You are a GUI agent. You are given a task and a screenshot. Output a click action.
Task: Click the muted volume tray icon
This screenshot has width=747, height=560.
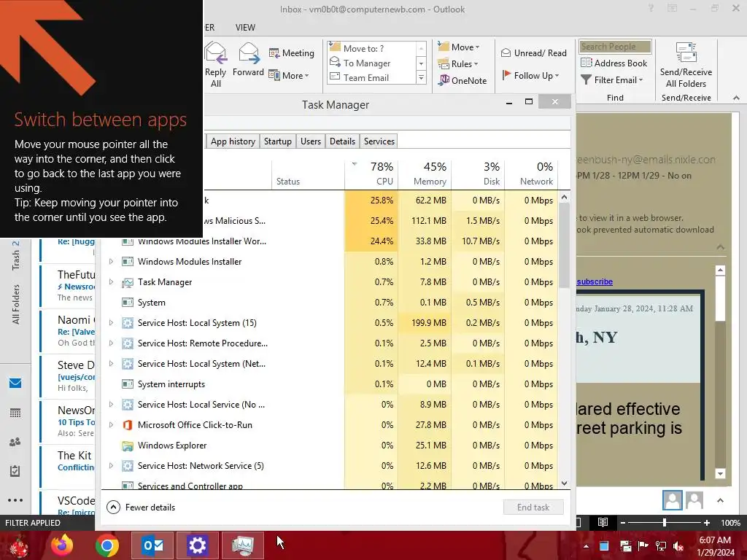(678, 546)
